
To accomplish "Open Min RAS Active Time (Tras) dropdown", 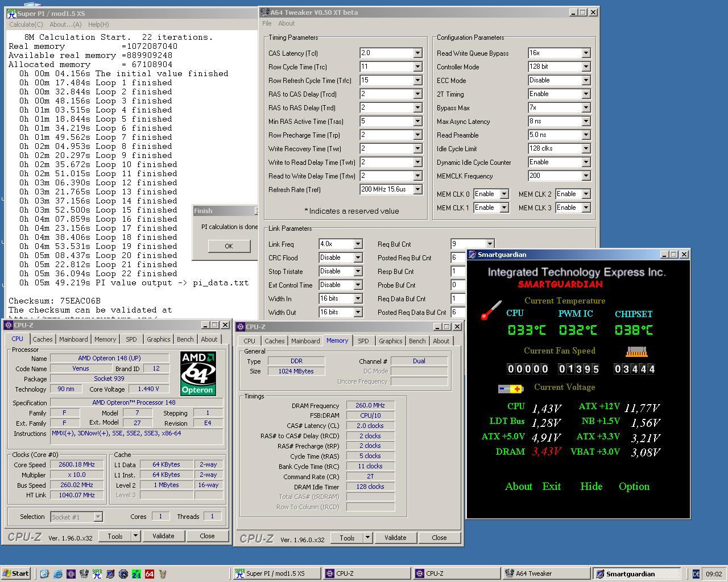I will [417, 121].
